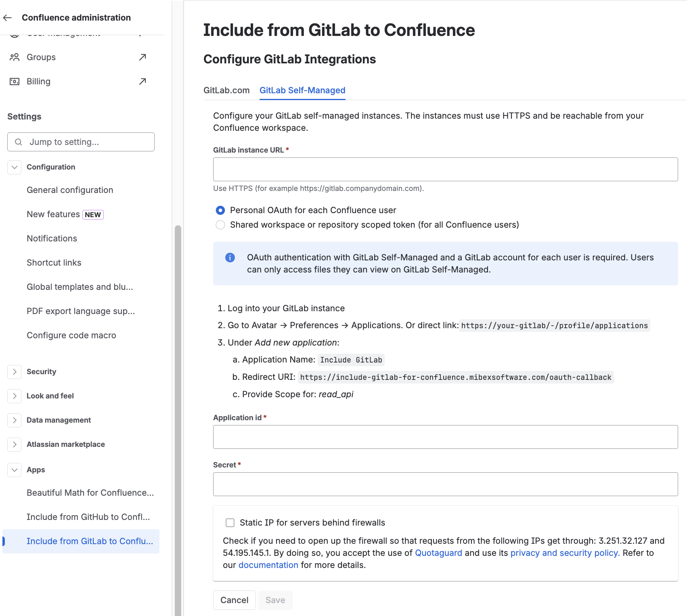Click the Cancel button
This screenshot has height=616, width=687.
pos(234,600)
